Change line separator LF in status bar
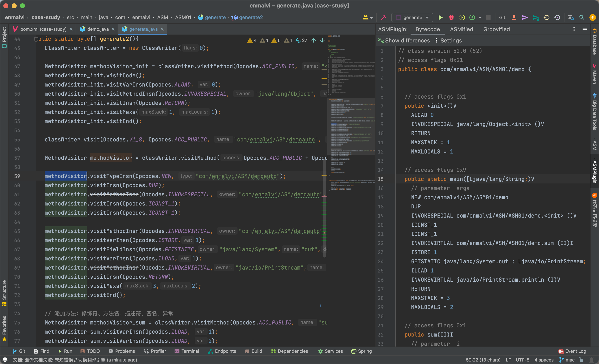The height and width of the screenshot is (364, 599). click(508, 360)
